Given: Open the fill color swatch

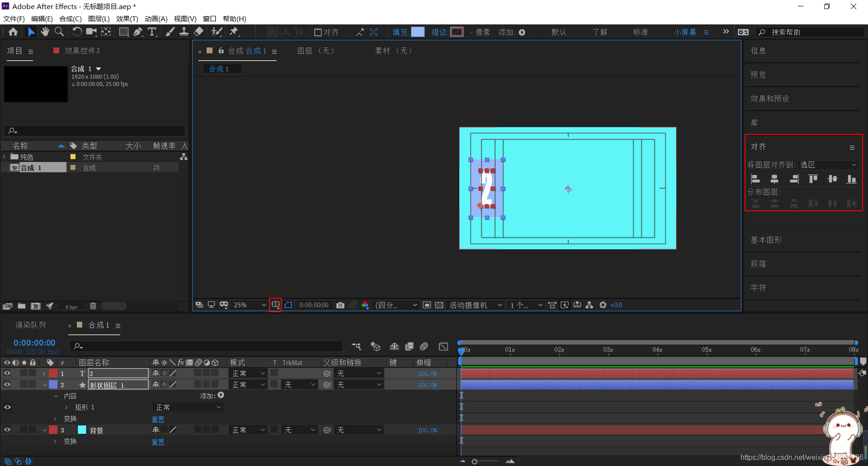Looking at the screenshot, I should coord(418,32).
